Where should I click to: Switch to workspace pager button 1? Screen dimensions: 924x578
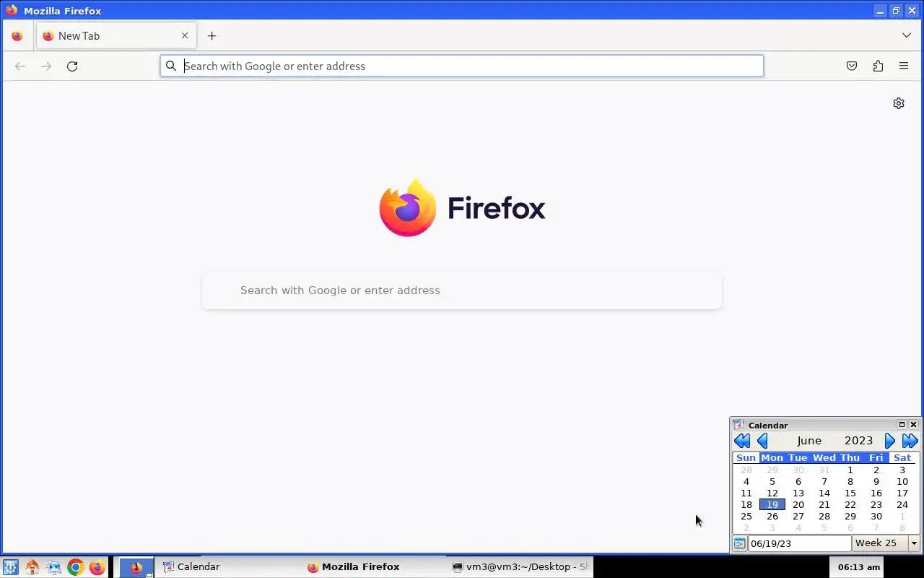136,567
